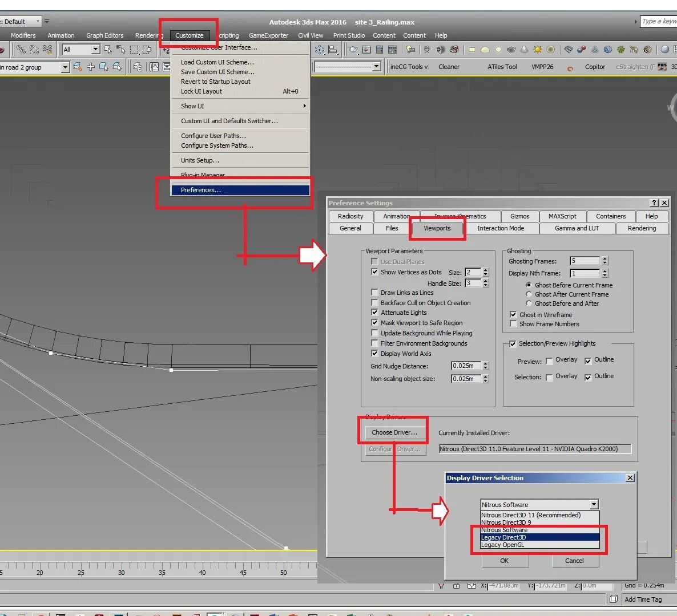Toggle Display World Axis checkbox
Screen dimensions: 677x616
point(374,353)
